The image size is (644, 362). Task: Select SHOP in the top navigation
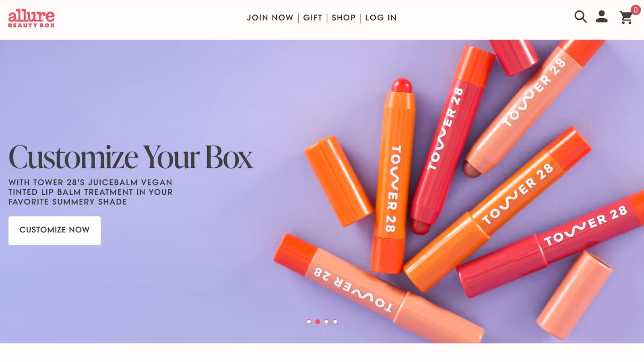point(344,18)
